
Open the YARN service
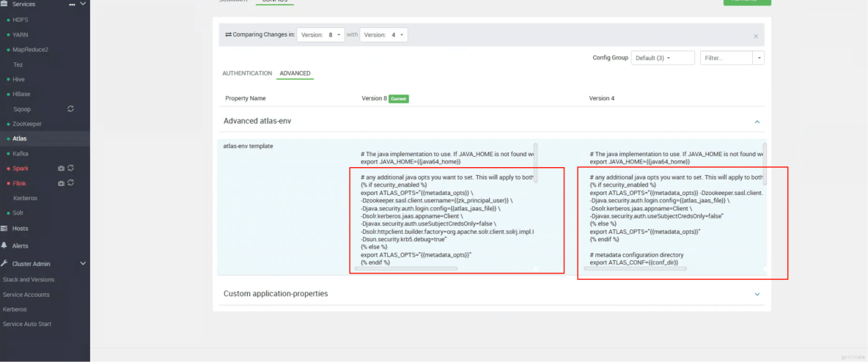click(21, 34)
